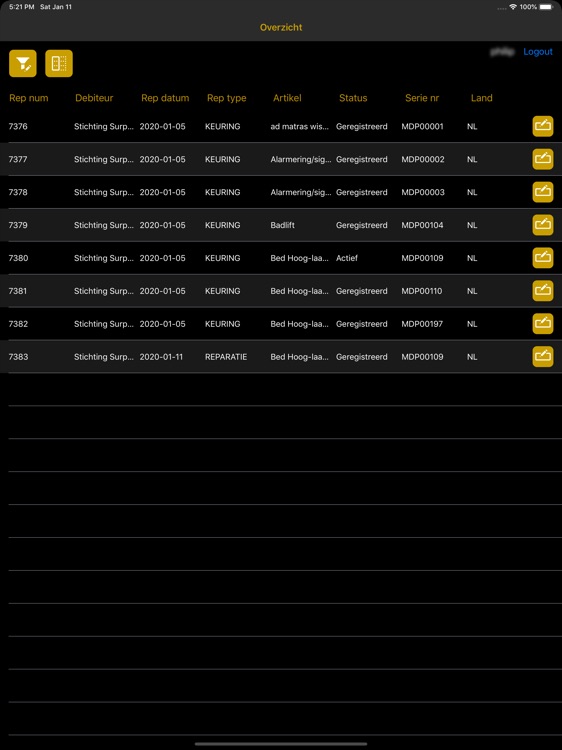Click the 5:21 PM clock in status bar
Viewport: 562px width, 750px height.
(22, 7)
